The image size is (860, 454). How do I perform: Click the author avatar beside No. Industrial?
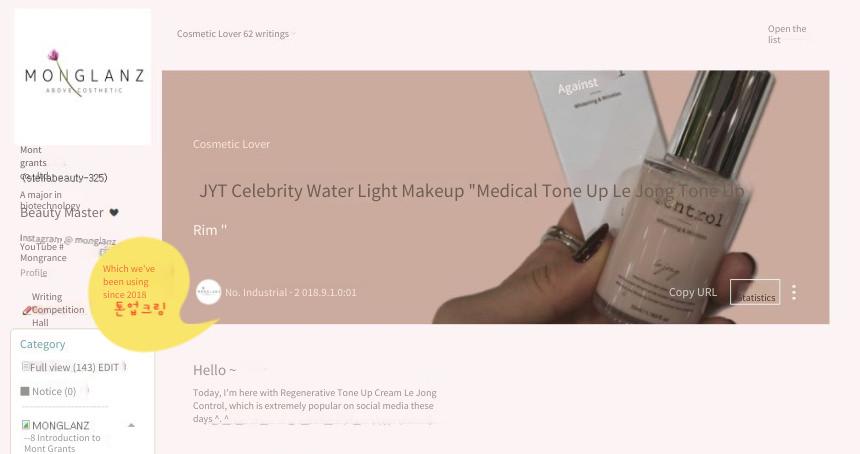(x=208, y=292)
